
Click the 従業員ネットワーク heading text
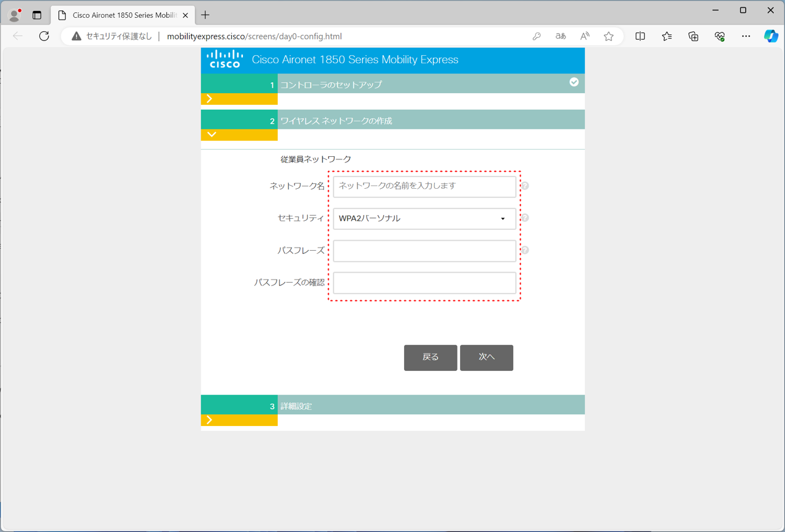coord(316,159)
